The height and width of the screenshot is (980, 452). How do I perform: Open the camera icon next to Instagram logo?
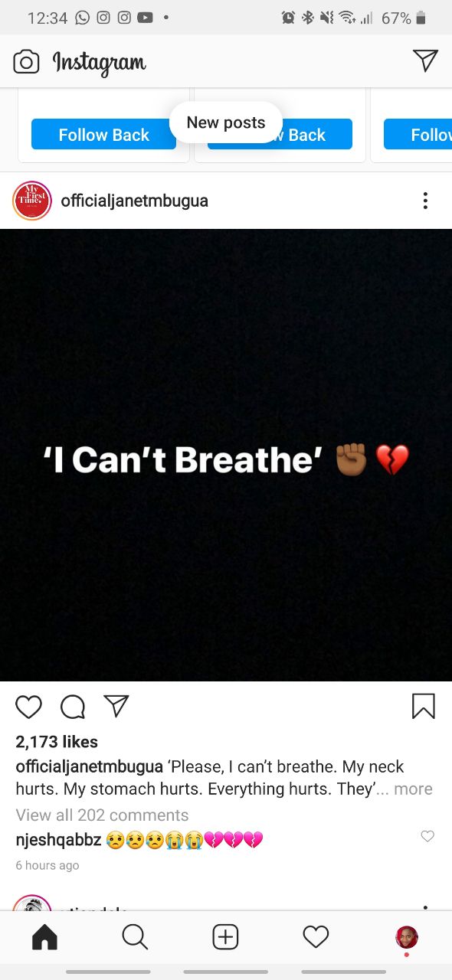[26, 62]
